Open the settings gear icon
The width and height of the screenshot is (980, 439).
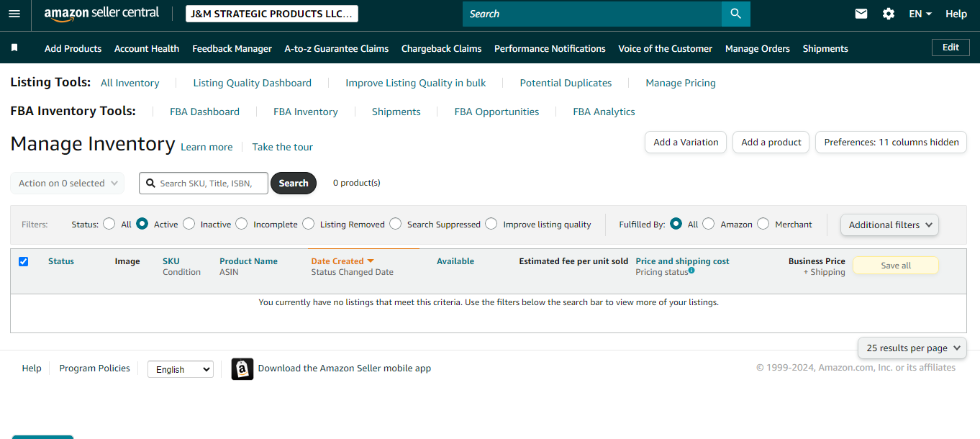coord(889,14)
